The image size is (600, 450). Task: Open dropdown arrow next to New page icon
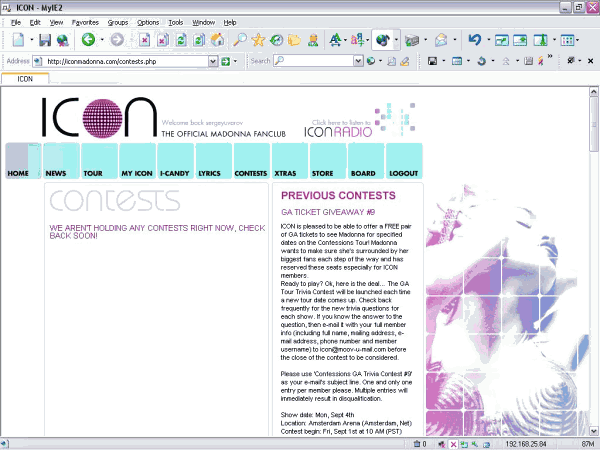click(x=32, y=40)
